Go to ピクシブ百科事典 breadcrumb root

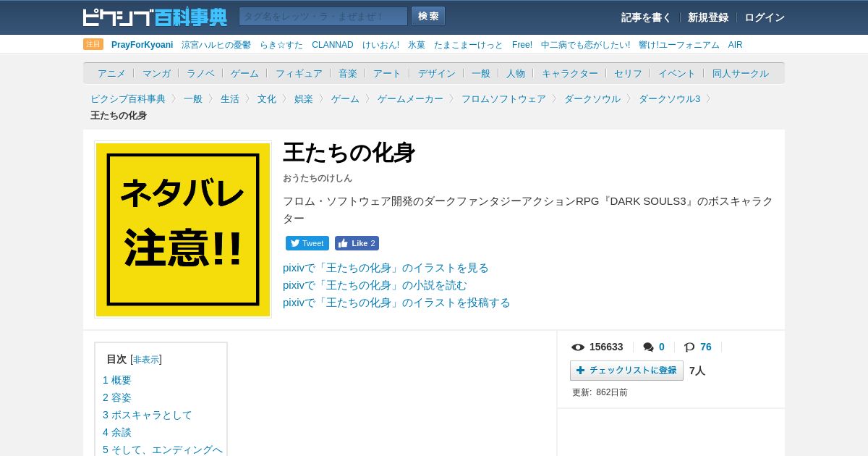[x=128, y=98]
